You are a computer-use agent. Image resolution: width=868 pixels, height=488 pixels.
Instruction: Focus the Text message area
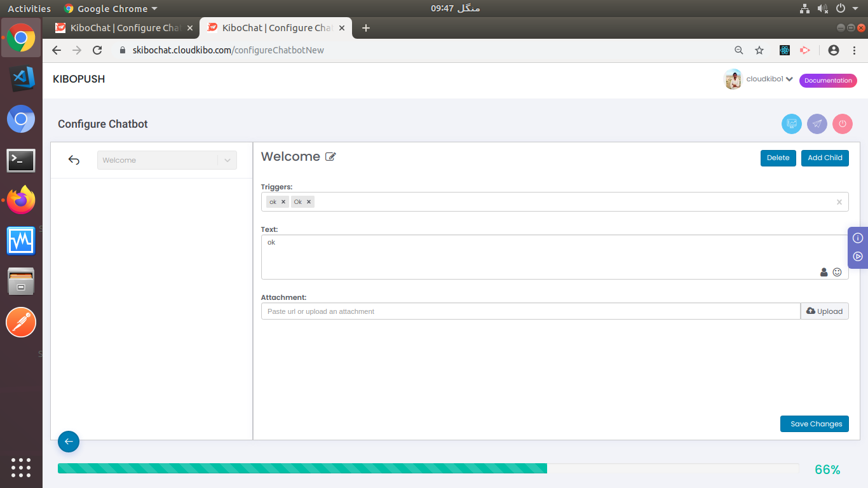(x=555, y=257)
